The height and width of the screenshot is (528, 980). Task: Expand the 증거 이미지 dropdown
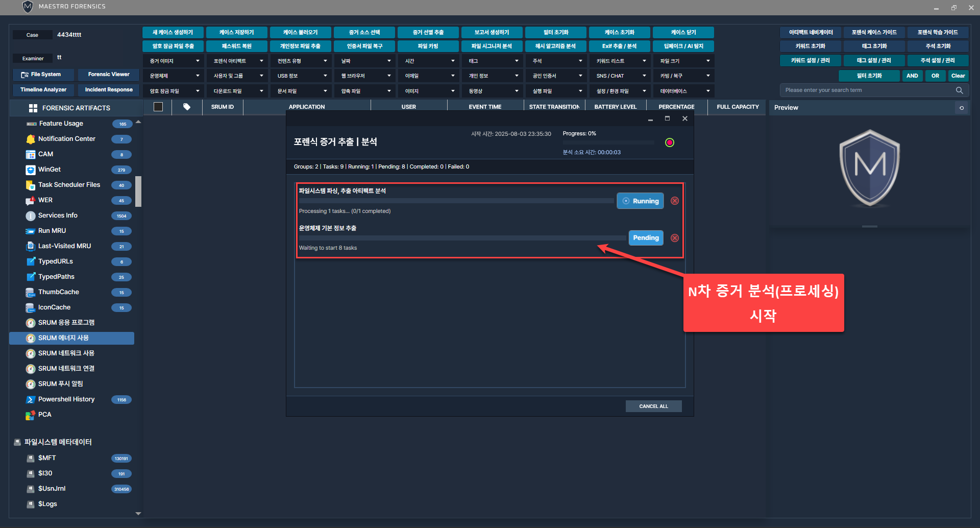click(x=174, y=61)
